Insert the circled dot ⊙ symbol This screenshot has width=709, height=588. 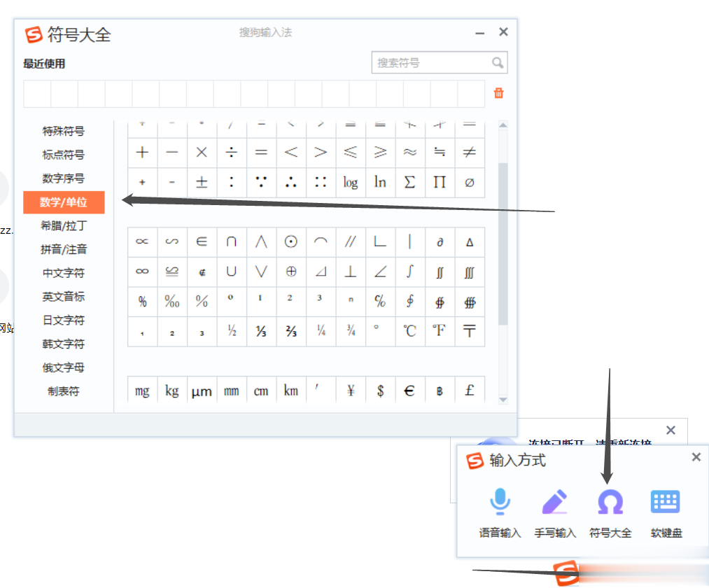[290, 241]
